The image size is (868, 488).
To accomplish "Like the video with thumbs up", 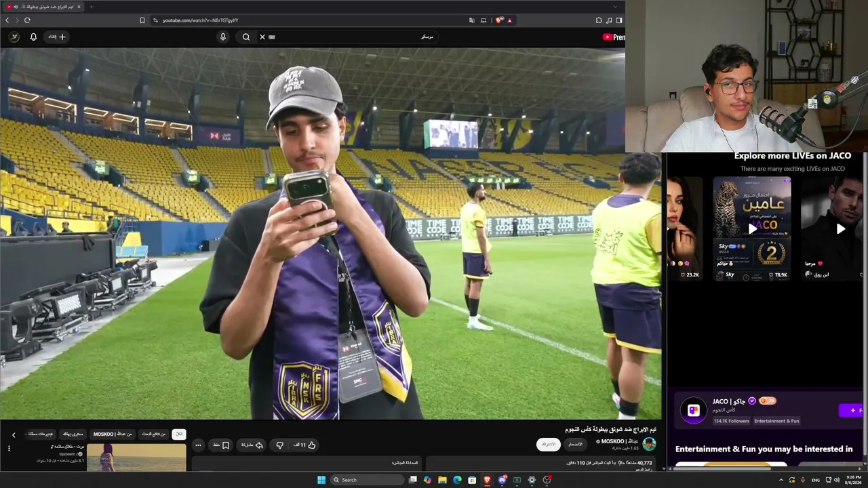I will (x=304, y=445).
